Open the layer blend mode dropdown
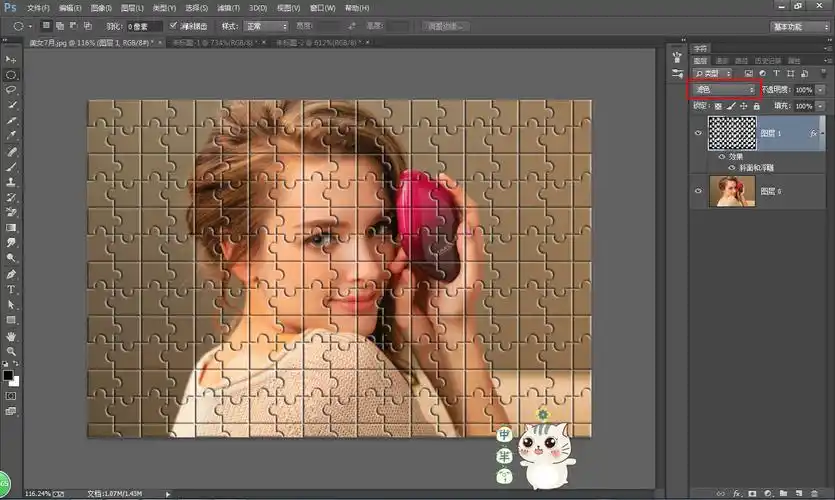The height and width of the screenshot is (500, 835). click(x=724, y=89)
